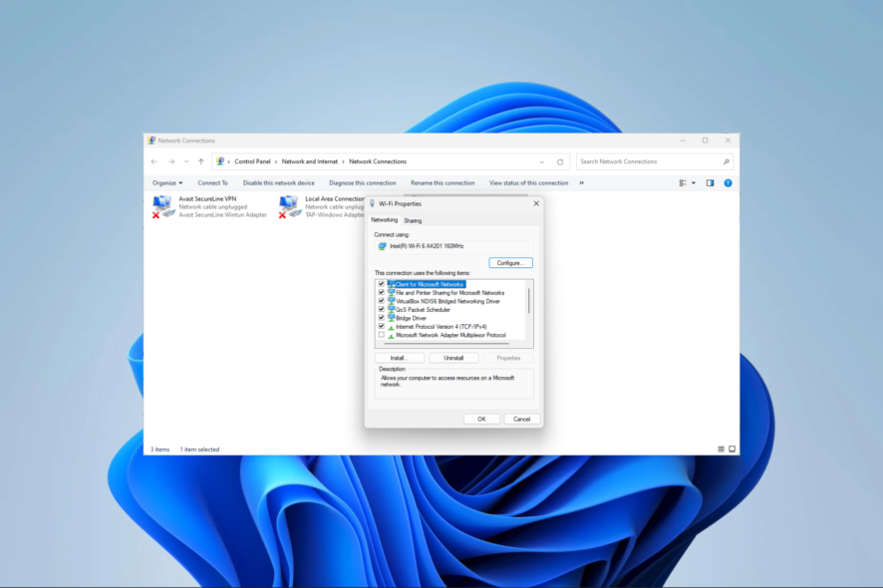Select the QoS Packet Scheduler row
Screen dimensions: 883x588
point(423,310)
